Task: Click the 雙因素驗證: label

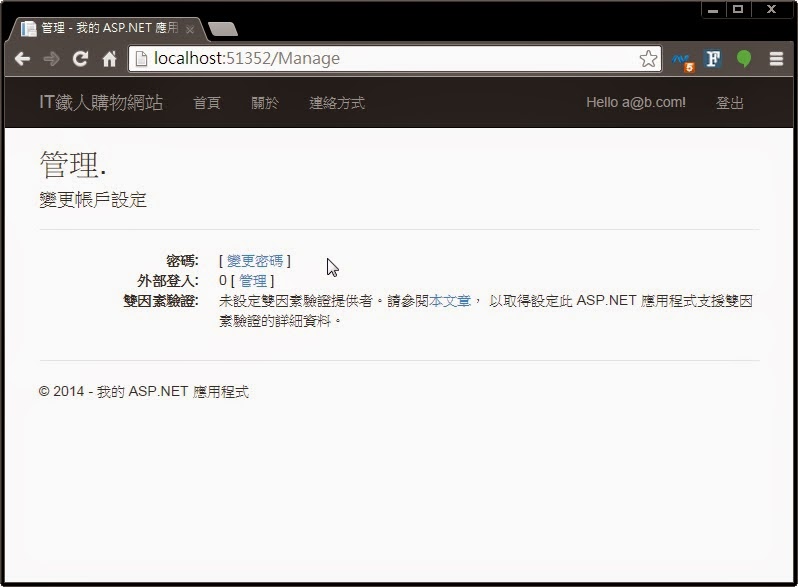Action: [x=161, y=301]
